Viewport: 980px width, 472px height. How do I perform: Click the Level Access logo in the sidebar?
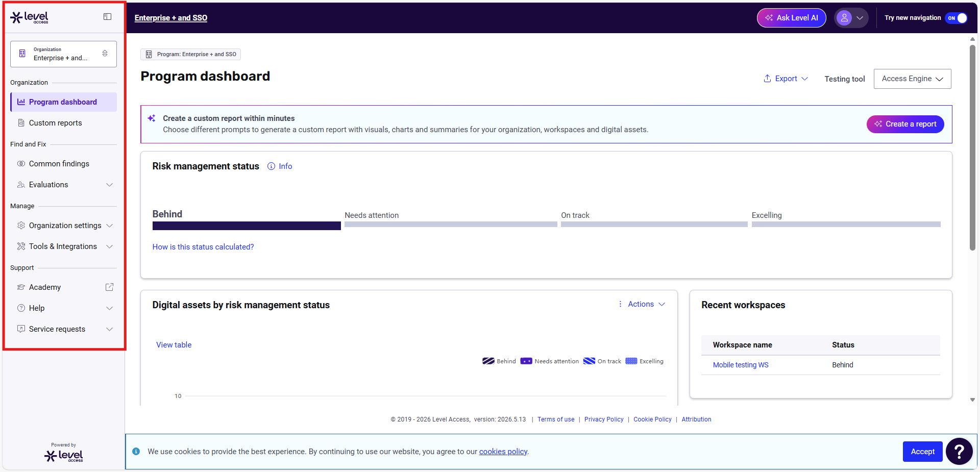click(30, 17)
